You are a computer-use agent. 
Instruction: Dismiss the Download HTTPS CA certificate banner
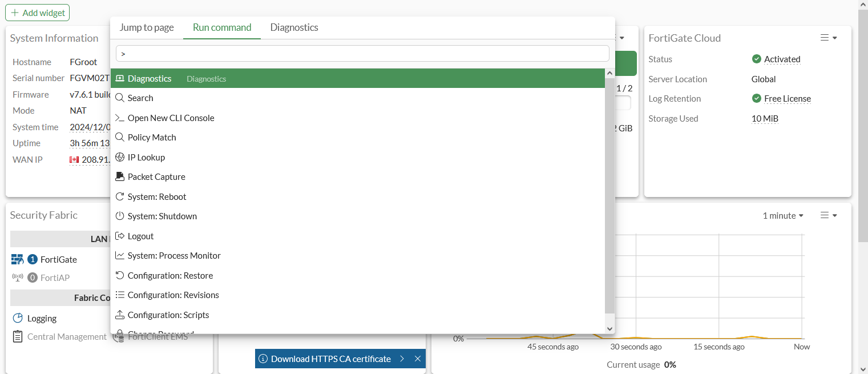418,359
